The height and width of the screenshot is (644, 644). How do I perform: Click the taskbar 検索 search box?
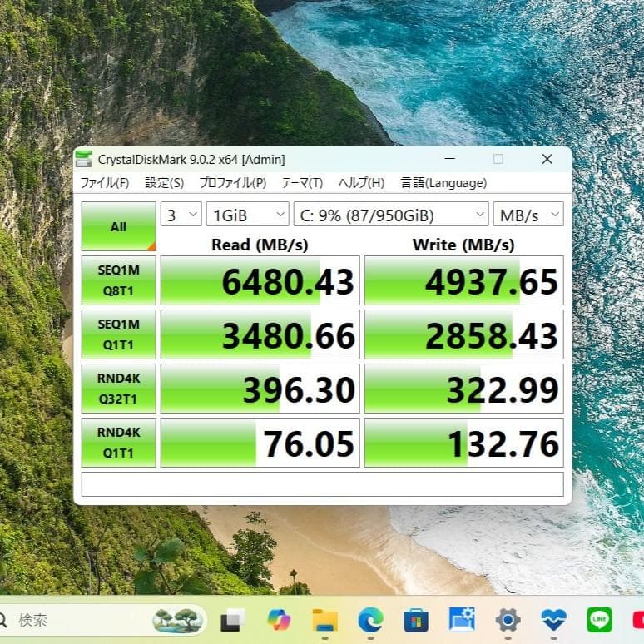click(102, 620)
